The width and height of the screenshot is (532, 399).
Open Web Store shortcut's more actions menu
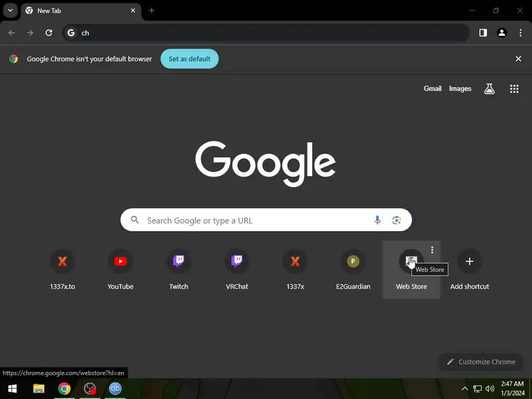click(432, 250)
